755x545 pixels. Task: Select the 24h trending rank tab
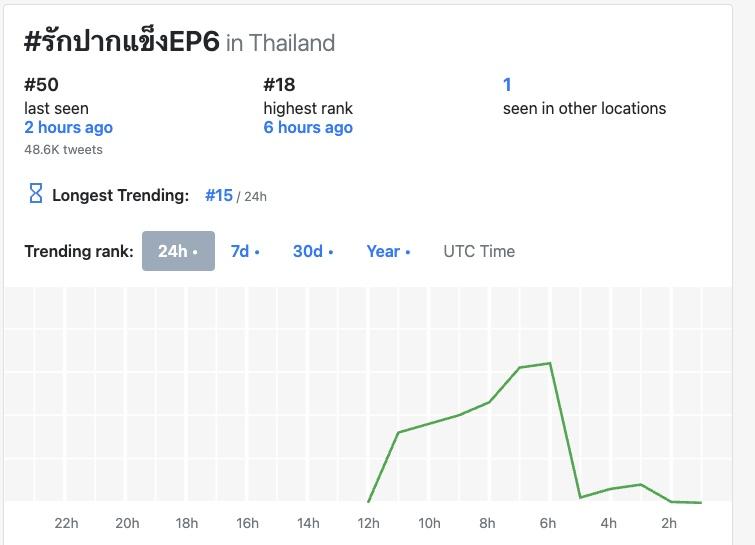[x=178, y=251]
